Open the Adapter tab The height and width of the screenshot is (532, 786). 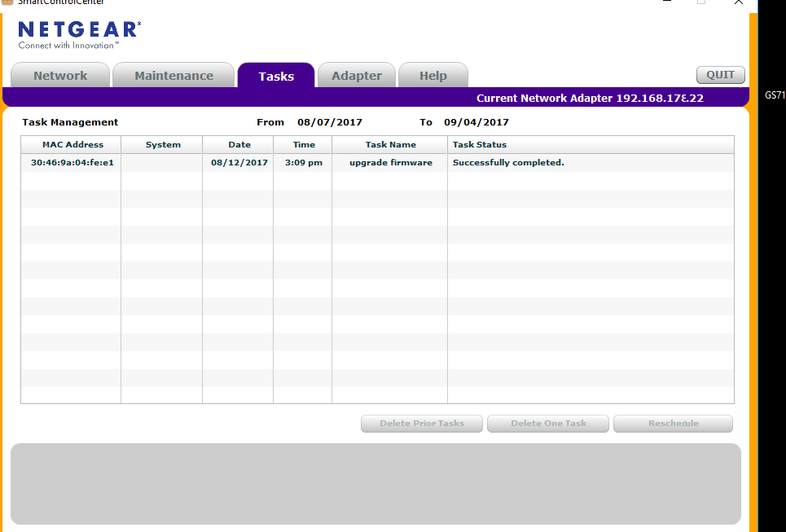tap(357, 75)
